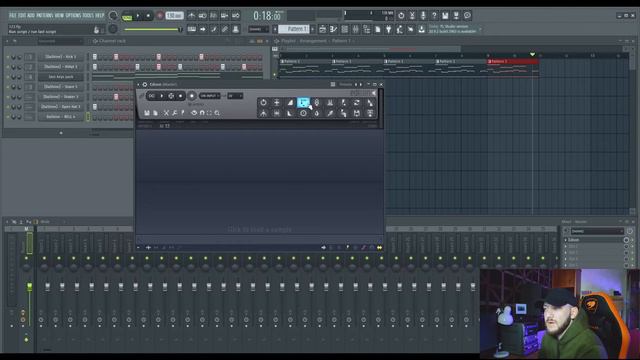Click the tempo field showing 130

click(x=174, y=16)
